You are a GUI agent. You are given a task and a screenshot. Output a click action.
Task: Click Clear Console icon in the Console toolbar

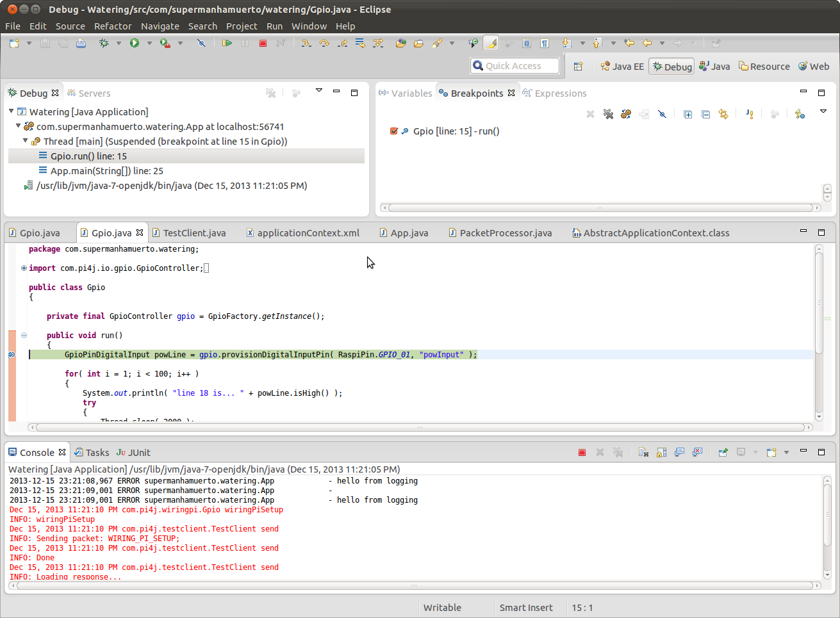(644, 452)
